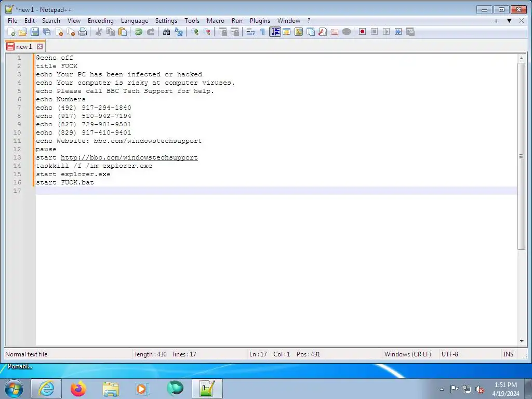The height and width of the screenshot is (399, 532).
Task: Click the Windows Start button
Action: (14, 389)
